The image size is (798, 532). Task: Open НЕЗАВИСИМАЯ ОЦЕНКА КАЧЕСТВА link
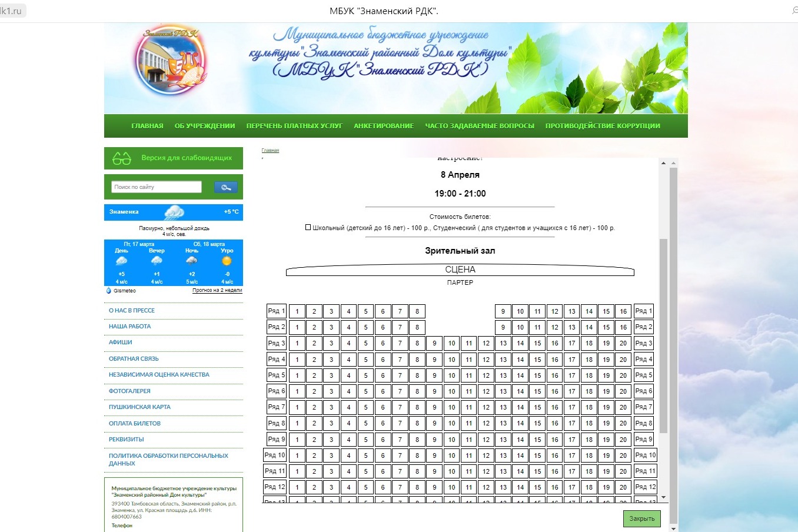159,375
